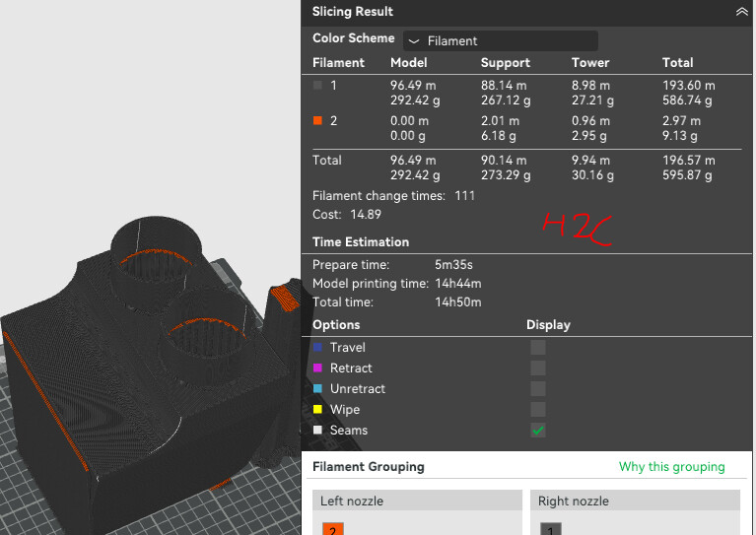Click filament 2 orange color swatch
This screenshot has width=756, height=535.
pyautogui.click(x=317, y=120)
